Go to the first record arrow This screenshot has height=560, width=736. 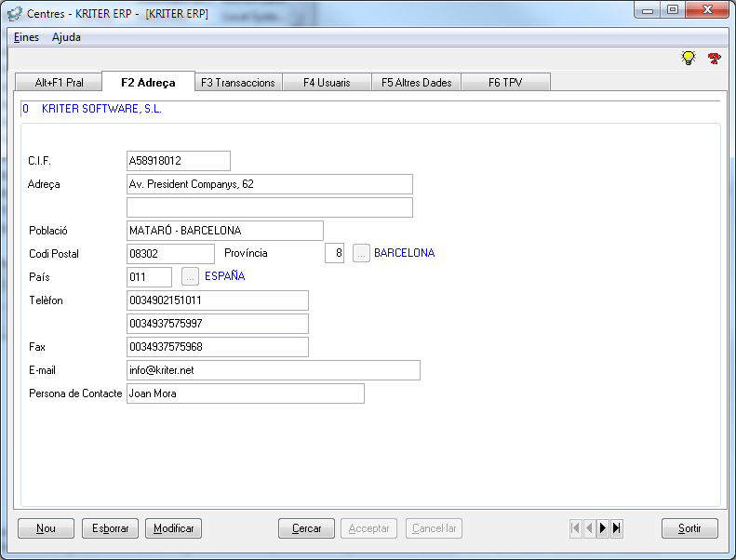click(x=575, y=528)
